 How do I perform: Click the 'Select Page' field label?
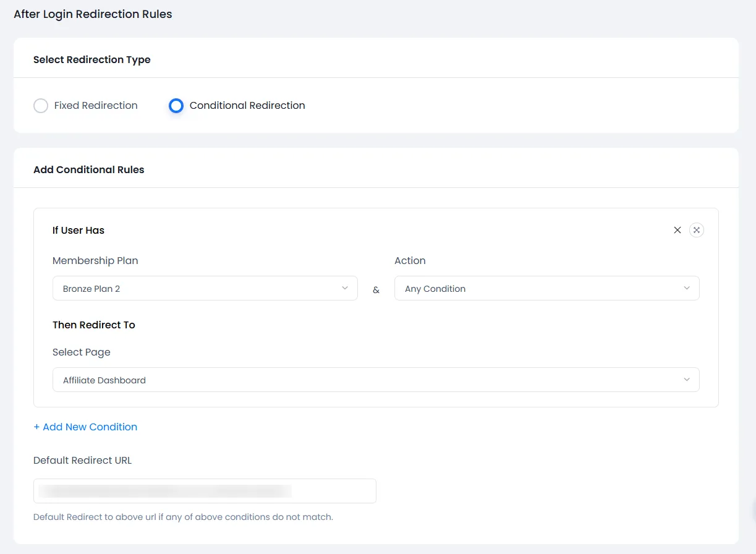[82, 352]
